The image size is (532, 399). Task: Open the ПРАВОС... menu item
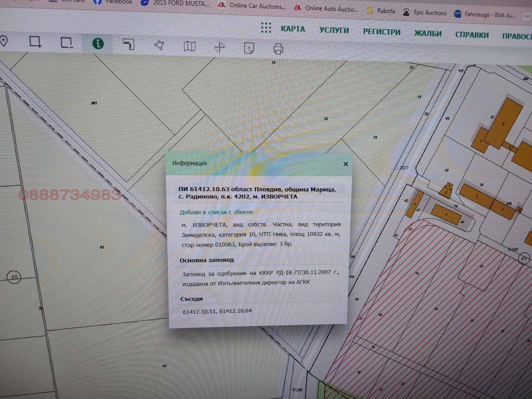pos(517,36)
